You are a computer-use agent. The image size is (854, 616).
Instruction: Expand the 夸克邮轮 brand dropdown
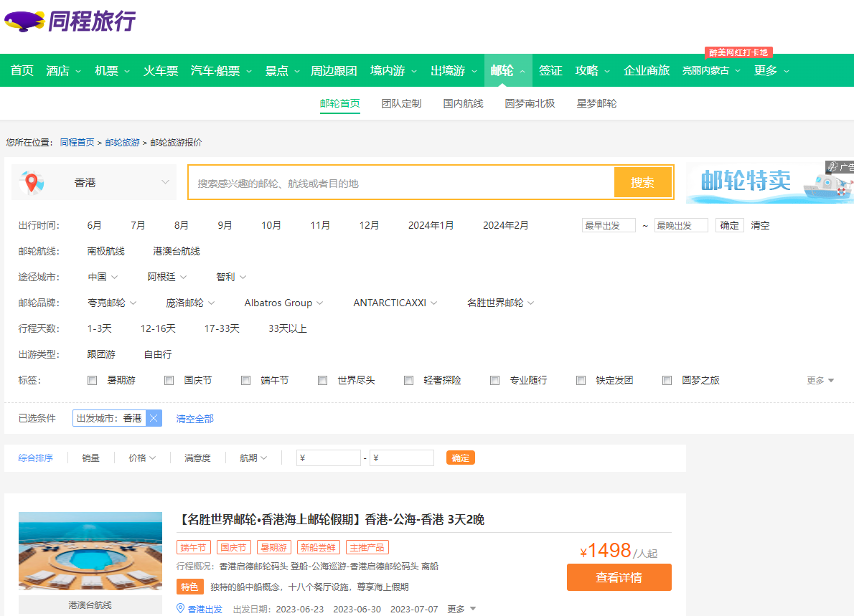(112, 303)
